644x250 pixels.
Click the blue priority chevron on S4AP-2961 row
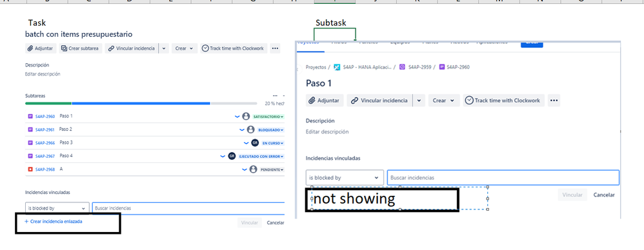click(x=242, y=130)
